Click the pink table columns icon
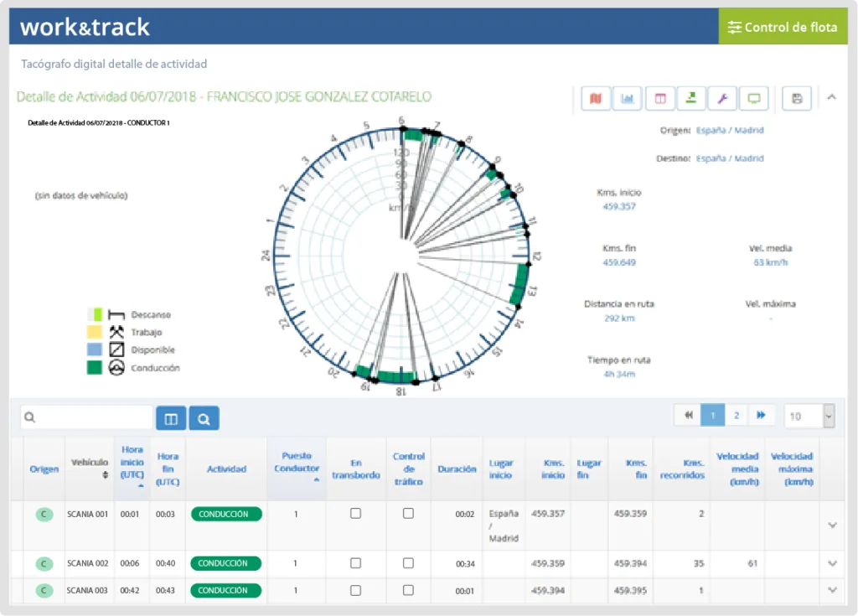 pos(659,99)
